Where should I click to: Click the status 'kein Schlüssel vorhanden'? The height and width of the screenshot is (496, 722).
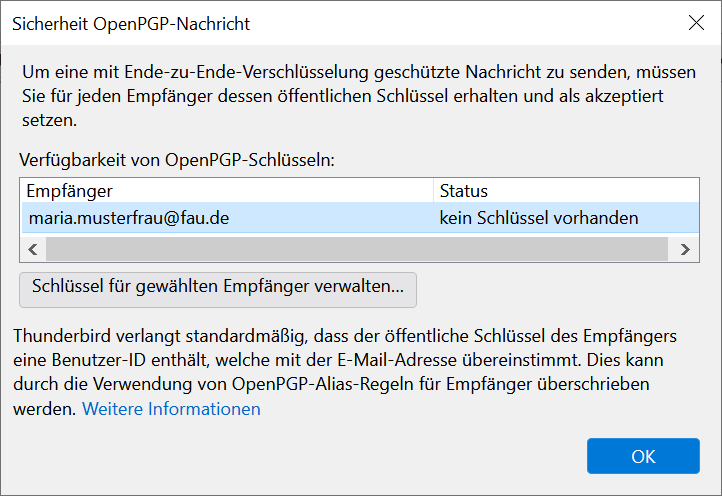point(539,217)
